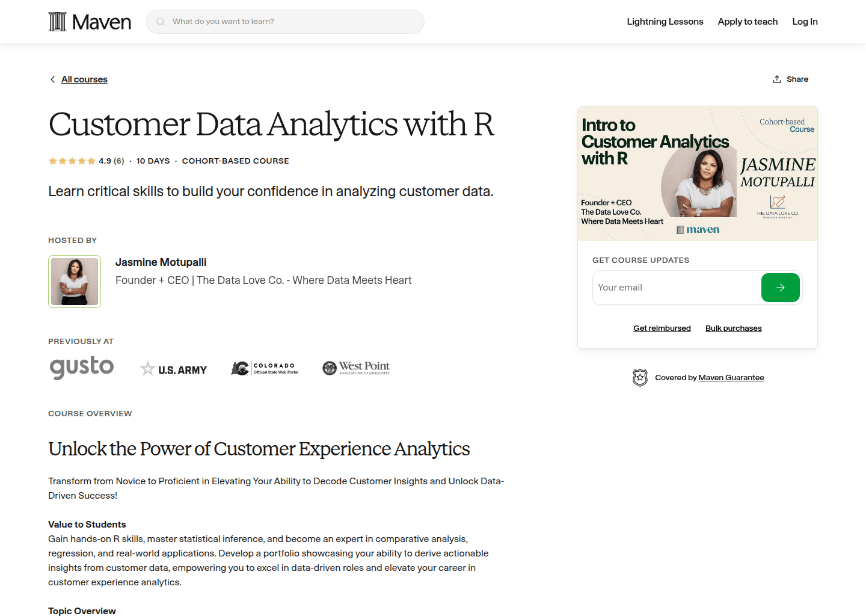The height and width of the screenshot is (616, 866).
Task: Click the West Point Association logo
Action: tap(356, 368)
